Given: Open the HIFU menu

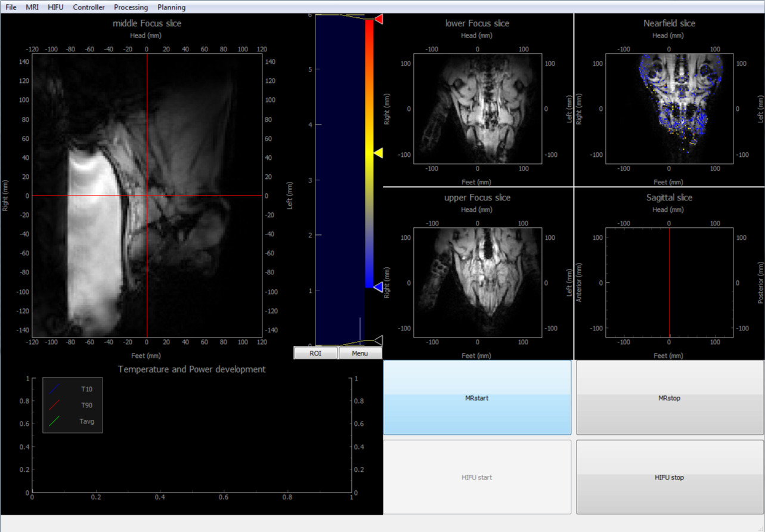Looking at the screenshot, I should point(55,7).
